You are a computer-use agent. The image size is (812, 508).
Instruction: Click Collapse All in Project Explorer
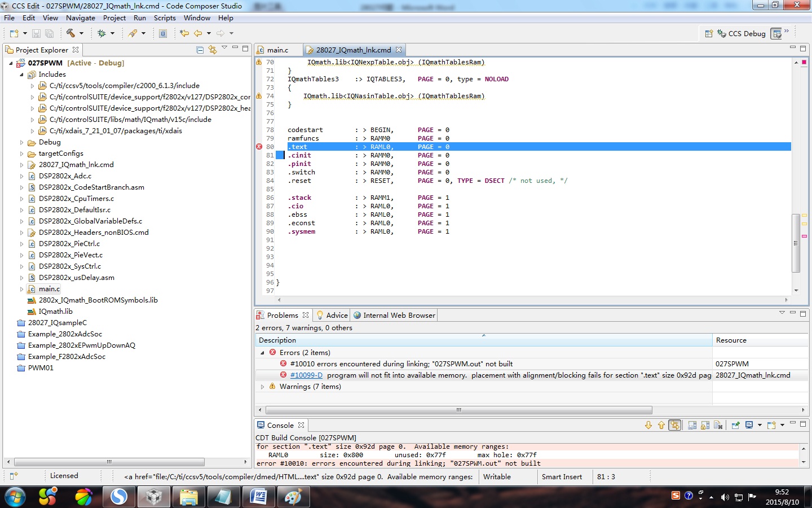tap(200, 50)
